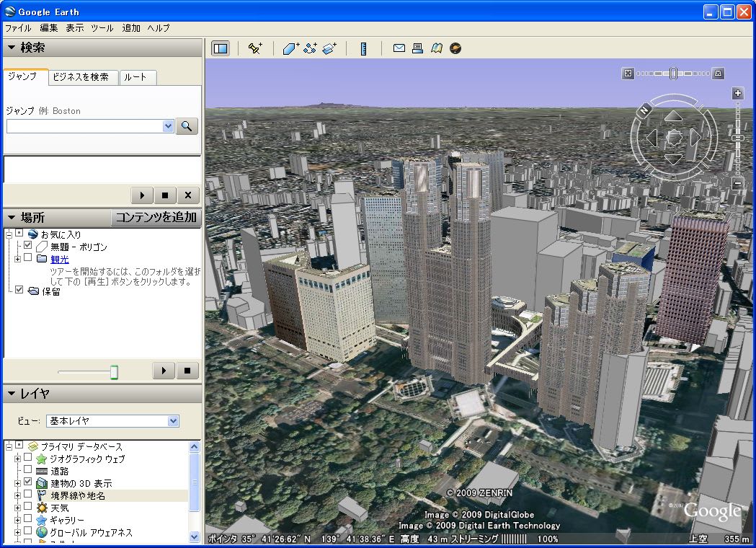Screen dimensions: 756x548
Task: Click the zoom slider handle
Action: [738, 138]
